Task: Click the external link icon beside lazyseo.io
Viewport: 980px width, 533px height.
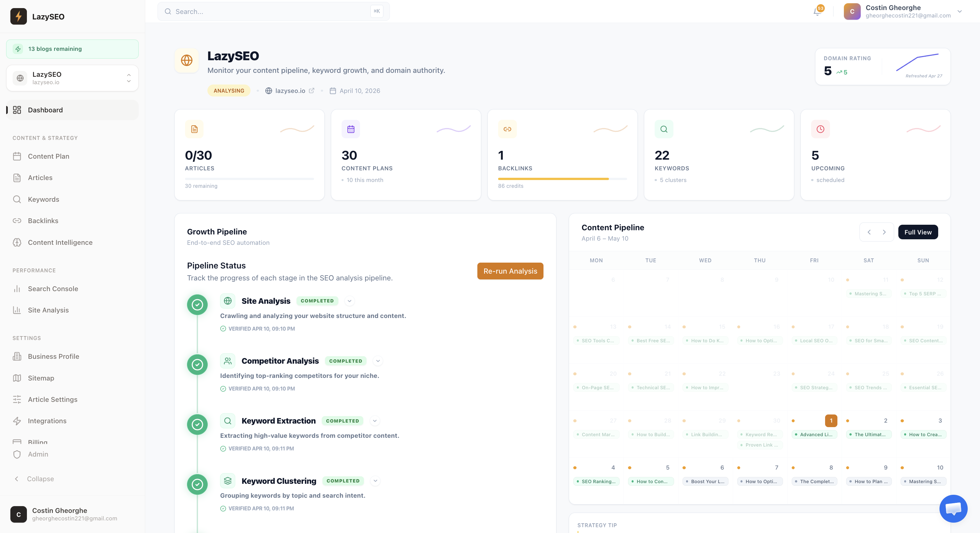Action: [x=311, y=90]
